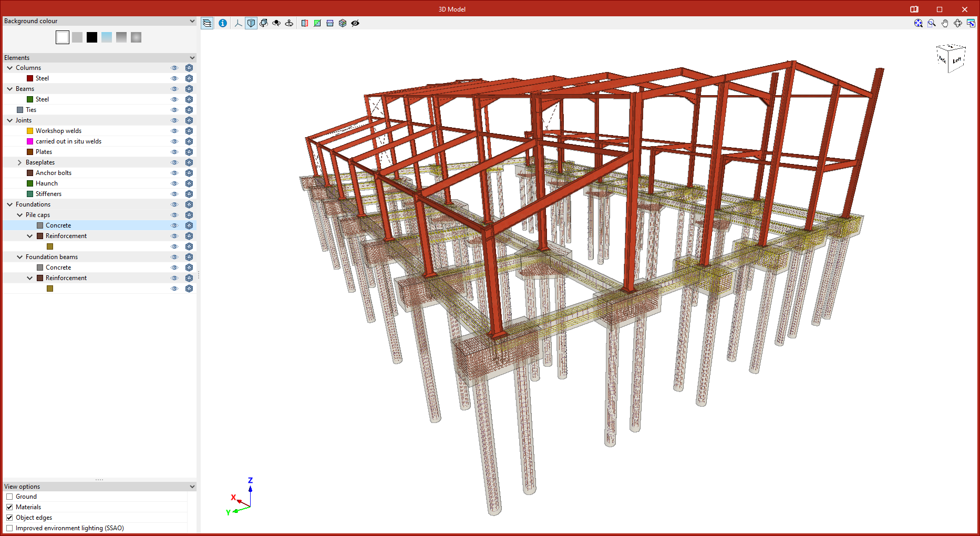Enable Improved environment lighting (SSAO)
The height and width of the screenshot is (536, 980).
9,528
